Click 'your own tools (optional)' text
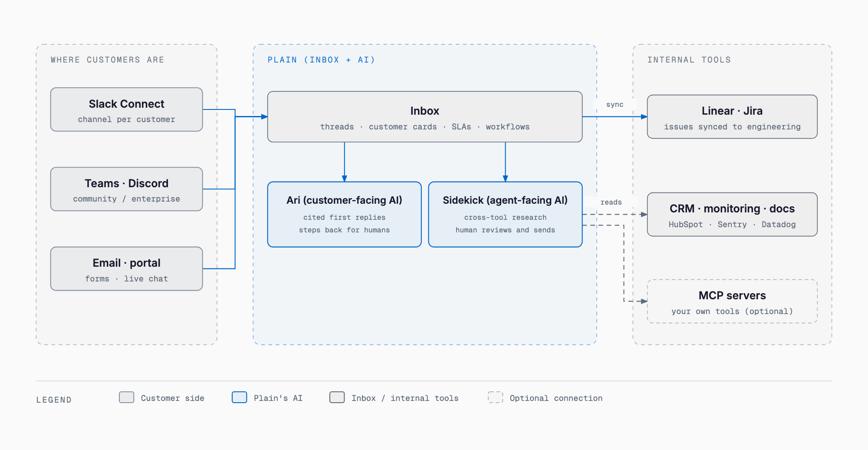The width and height of the screenshot is (868, 450). [732, 311]
